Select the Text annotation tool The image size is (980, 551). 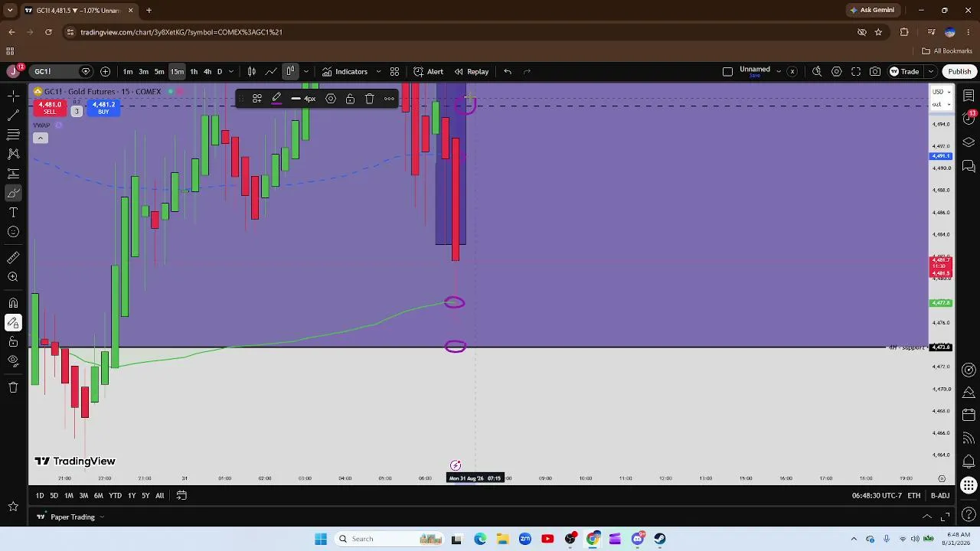coord(13,213)
